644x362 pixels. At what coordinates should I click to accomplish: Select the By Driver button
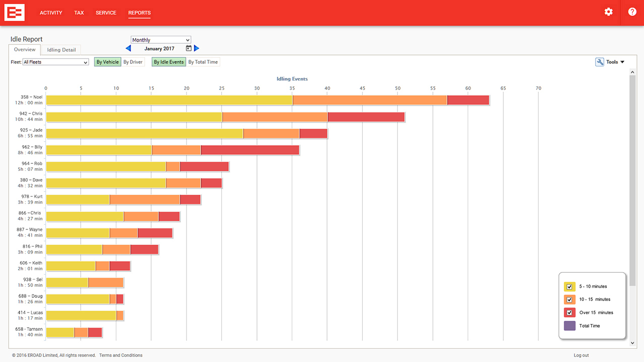(133, 62)
